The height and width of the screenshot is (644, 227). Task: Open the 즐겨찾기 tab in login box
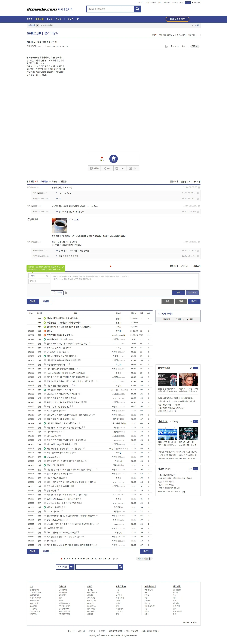(x=167, y=320)
